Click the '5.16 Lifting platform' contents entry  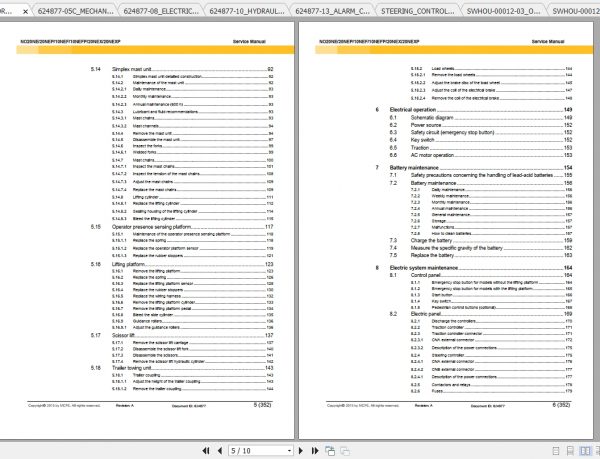coord(182,264)
